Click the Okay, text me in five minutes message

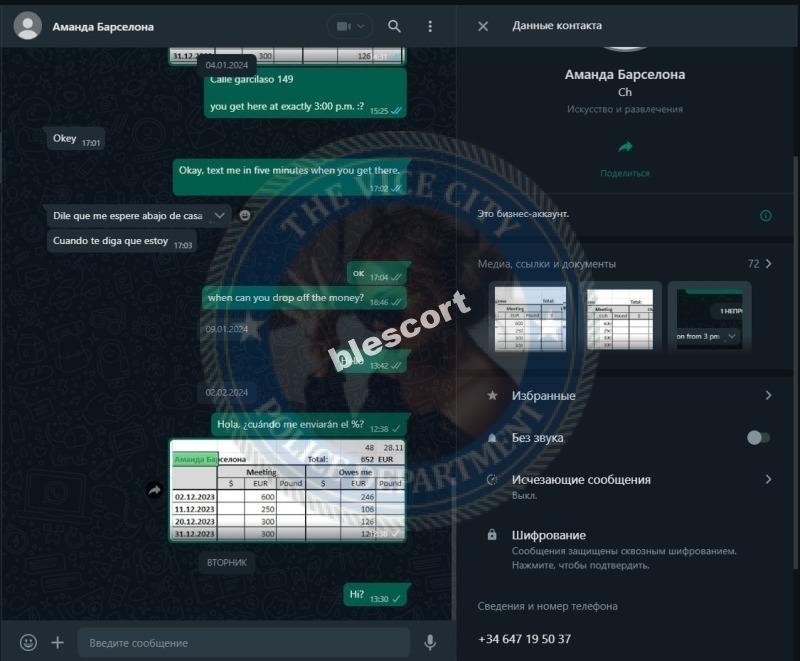pos(290,177)
